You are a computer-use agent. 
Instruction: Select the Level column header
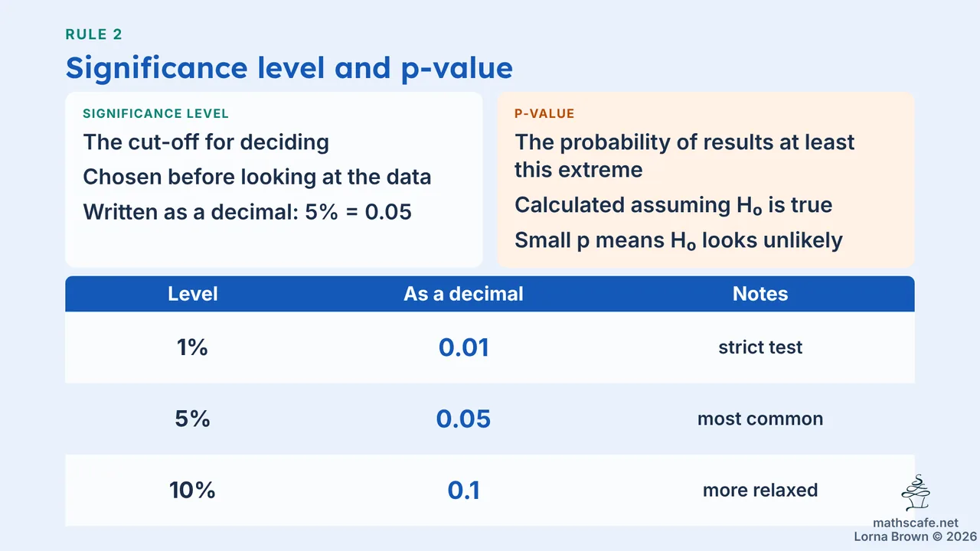(193, 294)
